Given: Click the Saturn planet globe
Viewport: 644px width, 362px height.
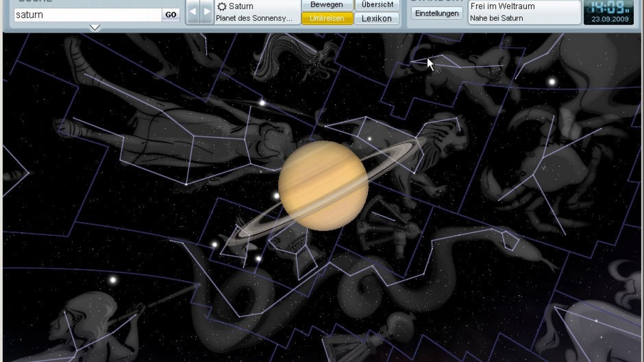Looking at the screenshot, I should (x=323, y=185).
